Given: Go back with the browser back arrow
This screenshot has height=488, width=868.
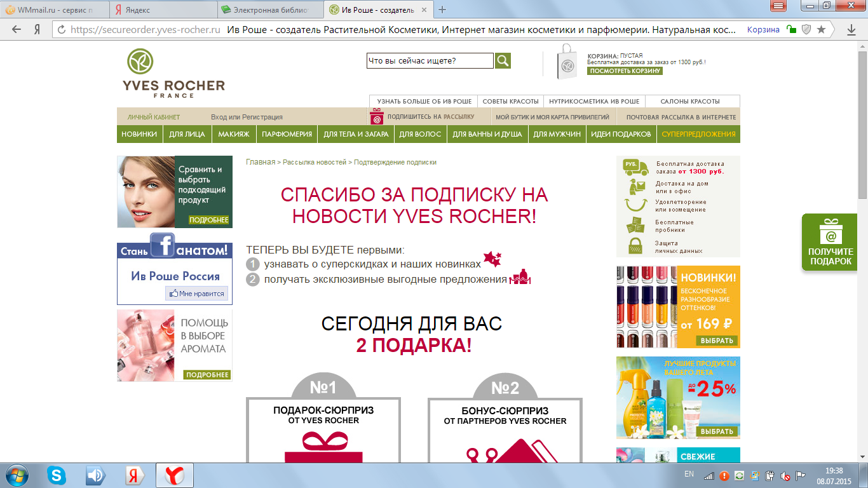Looking at the screenshot, I should click(17, 29).
